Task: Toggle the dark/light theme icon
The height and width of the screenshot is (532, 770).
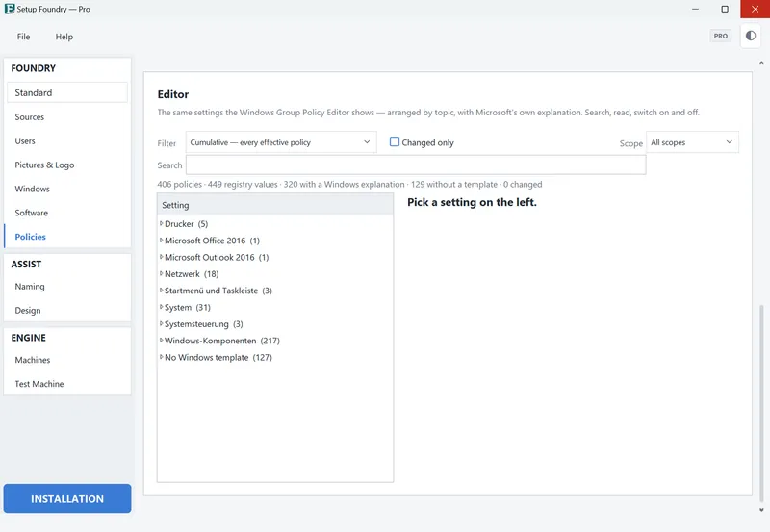Action: [x=751, y=36]
